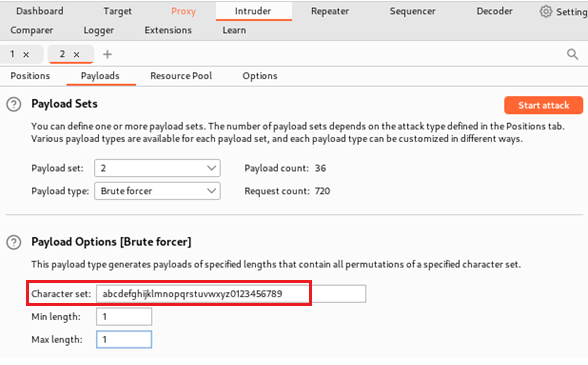Open help for Payload Options section
Screen dimensions: 588x365
click(14, 242)
